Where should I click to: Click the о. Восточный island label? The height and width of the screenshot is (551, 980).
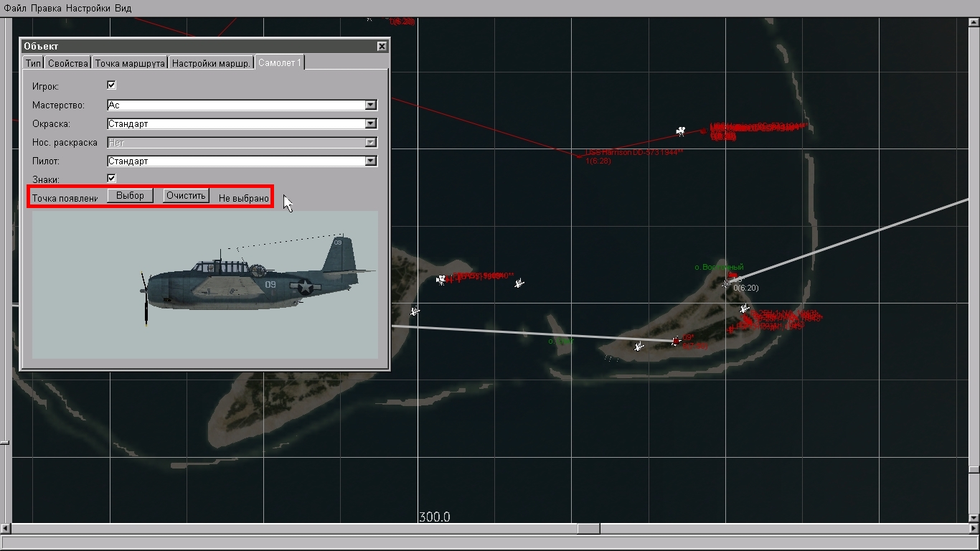coord(719,268)
